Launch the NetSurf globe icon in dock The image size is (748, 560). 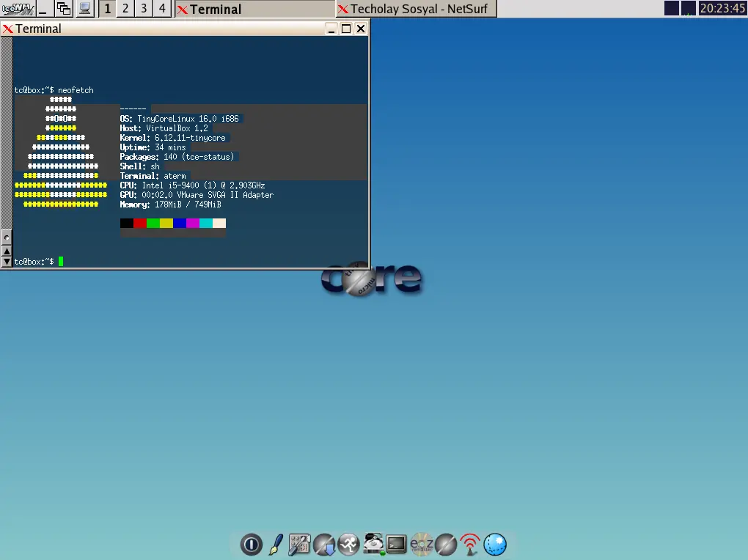click(x=495, y=545)
